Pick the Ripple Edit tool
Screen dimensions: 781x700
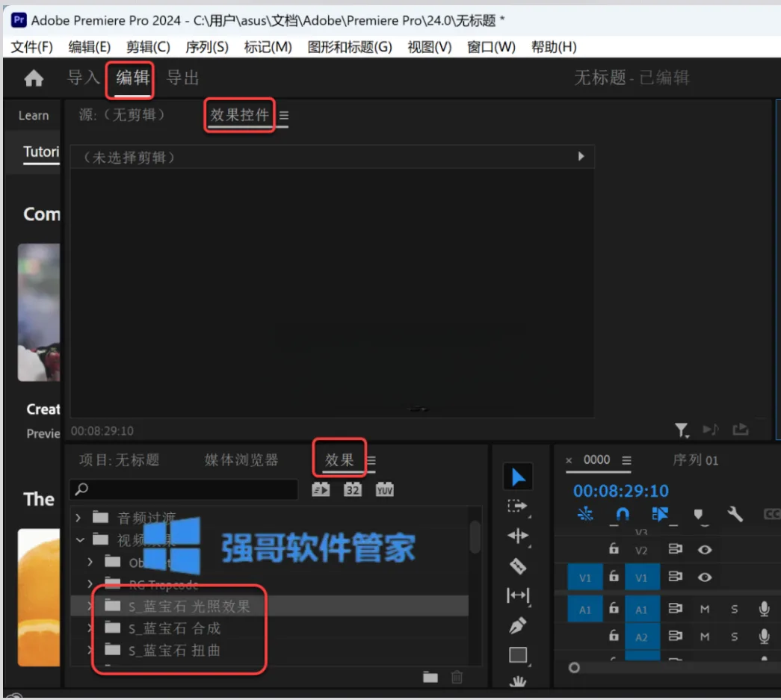pos(518,536)
